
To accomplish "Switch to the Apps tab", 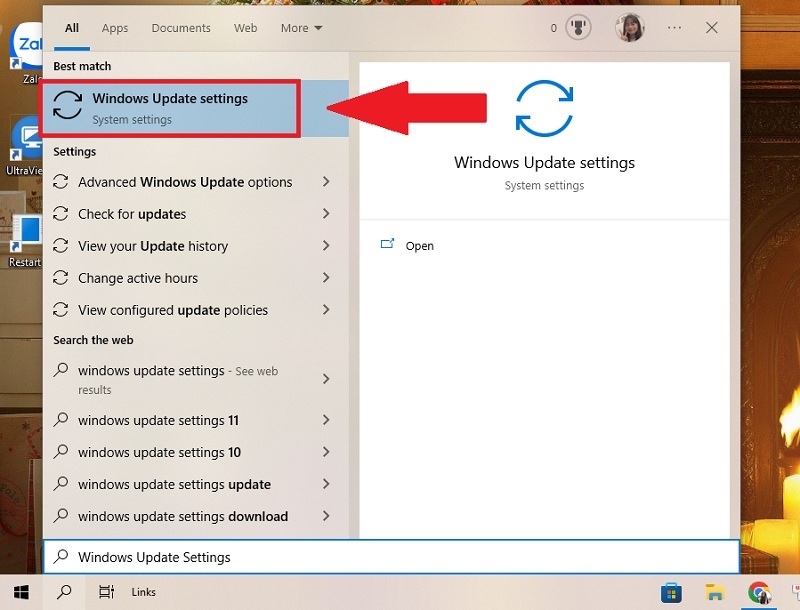I will [x=115, y=28].
